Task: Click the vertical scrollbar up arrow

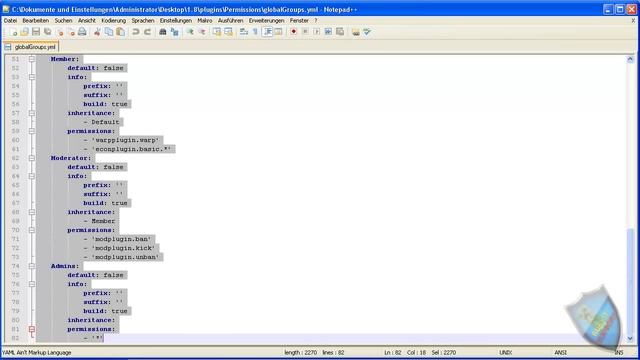Action: pos(630,60)
